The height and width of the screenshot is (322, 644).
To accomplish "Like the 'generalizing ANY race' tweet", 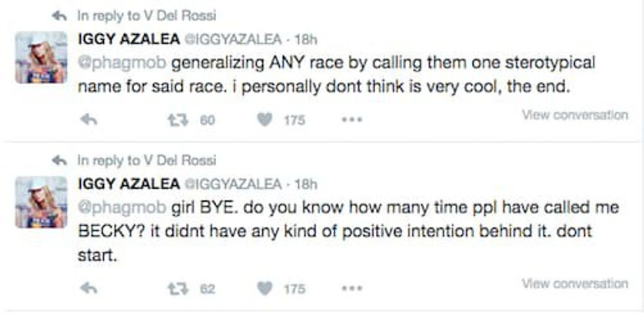I will click(x=265, y=120).
